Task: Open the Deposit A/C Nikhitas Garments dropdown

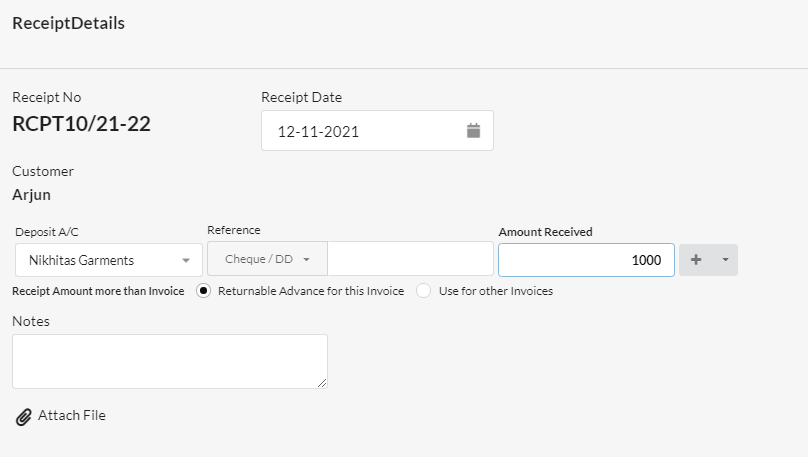Action: (x=109, y=260)
